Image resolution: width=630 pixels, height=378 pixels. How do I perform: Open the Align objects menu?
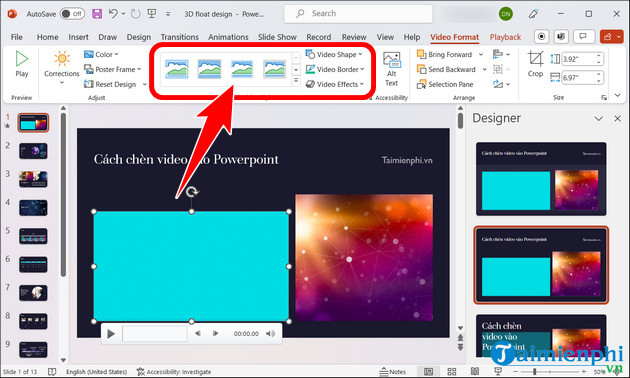tap(501, 54)
